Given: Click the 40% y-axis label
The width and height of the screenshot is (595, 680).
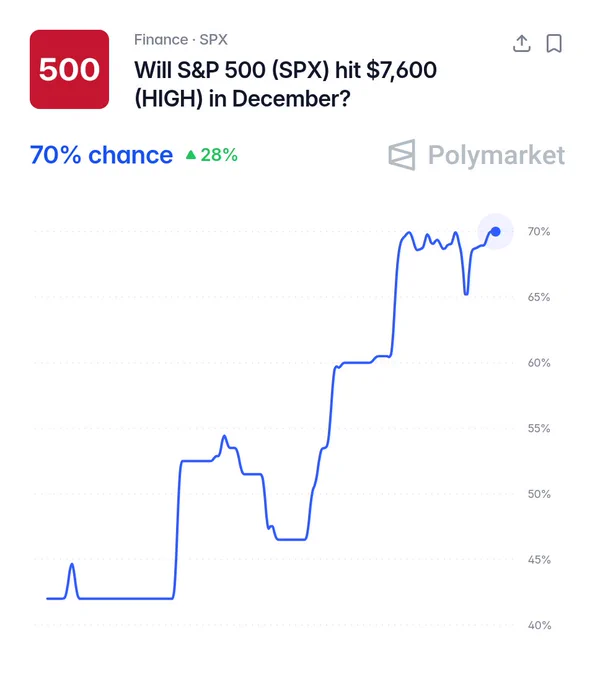Looking at the screenshot, I should (539, 625).
